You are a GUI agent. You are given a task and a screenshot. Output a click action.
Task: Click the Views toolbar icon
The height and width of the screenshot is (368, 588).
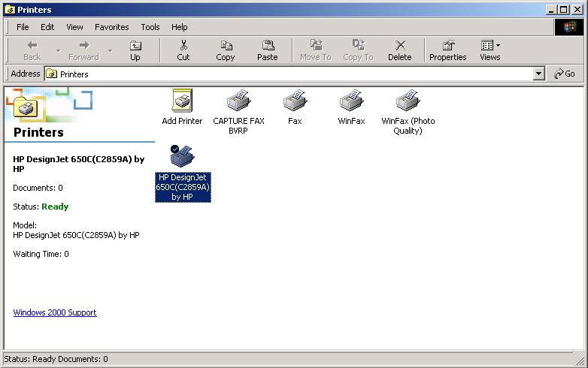[487, 46]
